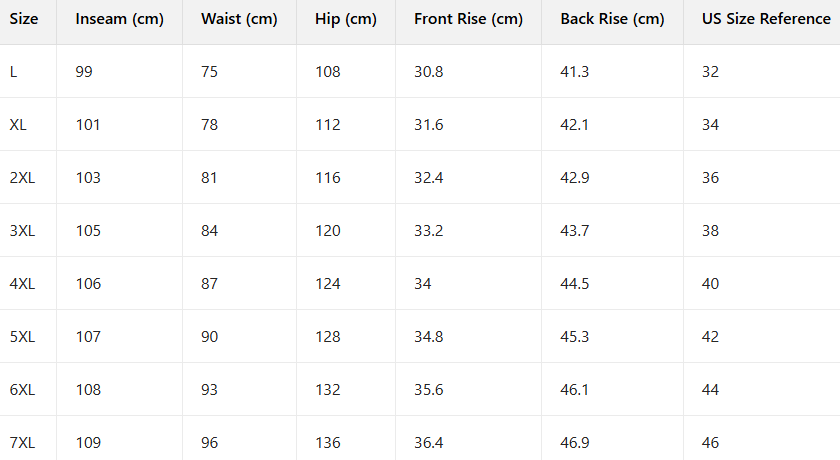Select back rise value 46.9
The width and height of the screenshot is (840, 460).
coord(575,443)
